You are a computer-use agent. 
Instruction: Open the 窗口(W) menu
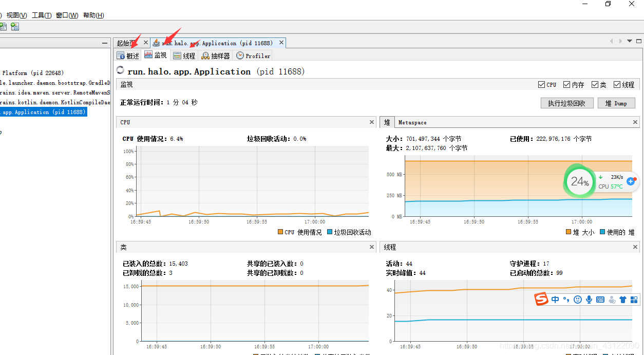pos(67,15)
